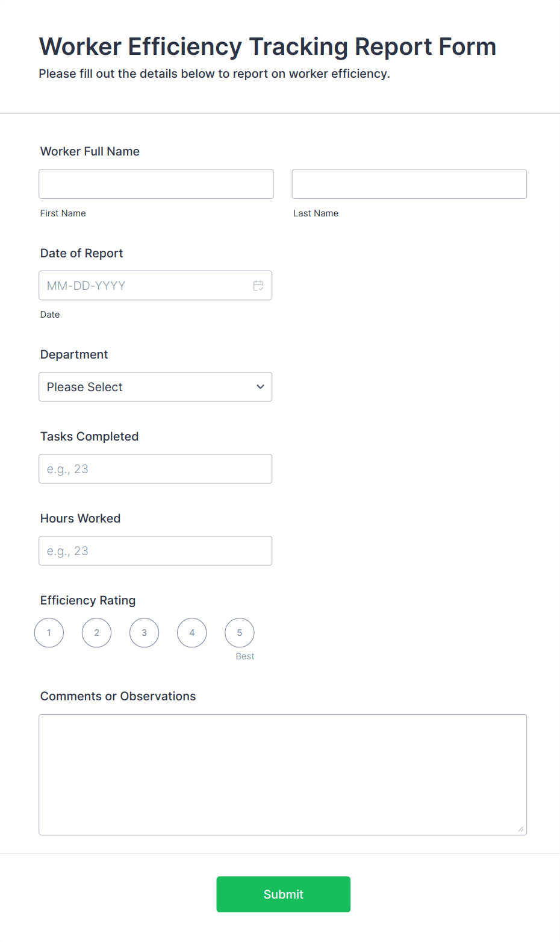Open the Department dropdown
The image size is (560, 942).
click(x=155, y=386)
